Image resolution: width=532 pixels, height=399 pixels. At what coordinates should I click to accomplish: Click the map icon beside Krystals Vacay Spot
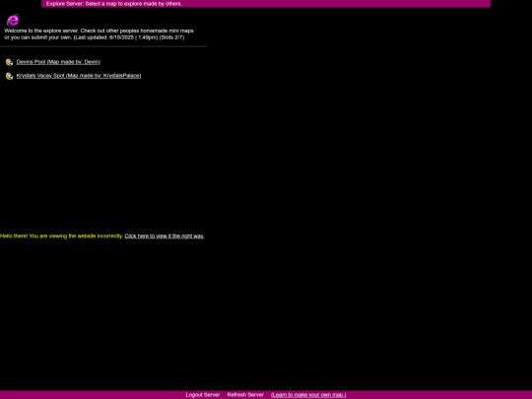9,76
